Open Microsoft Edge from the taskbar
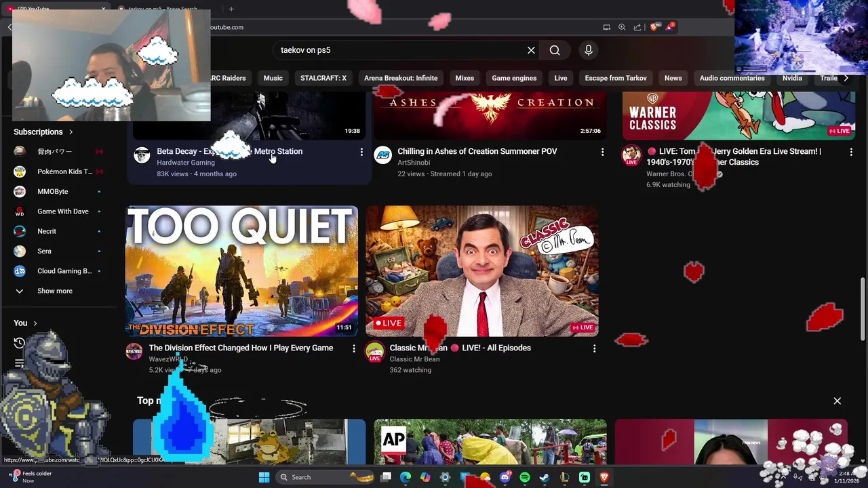This screenshot has height=488, width=868. point(406,477)
